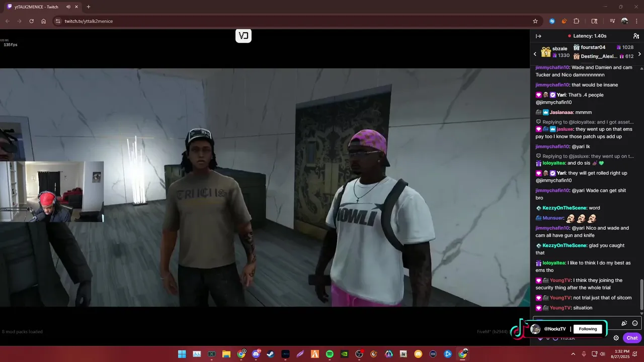Click the Latency: 1.40s indicator
Screen dimensions: 644x362
tap(587, 36)
